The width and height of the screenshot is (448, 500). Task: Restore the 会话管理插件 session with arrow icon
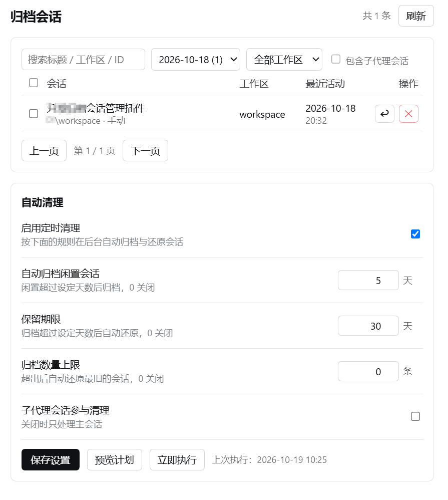coord(384,114)
